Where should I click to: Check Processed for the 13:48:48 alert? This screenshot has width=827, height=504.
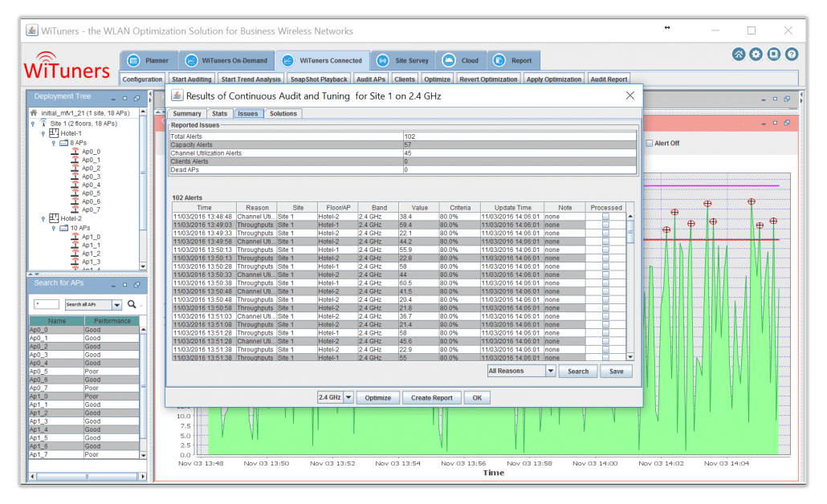click(605, 216)
